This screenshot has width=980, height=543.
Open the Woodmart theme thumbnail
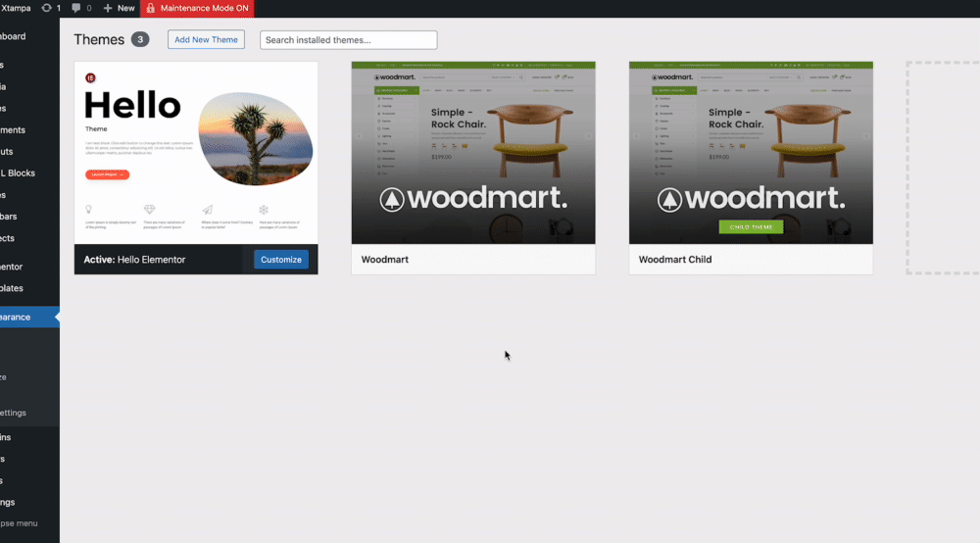[473, 153]
